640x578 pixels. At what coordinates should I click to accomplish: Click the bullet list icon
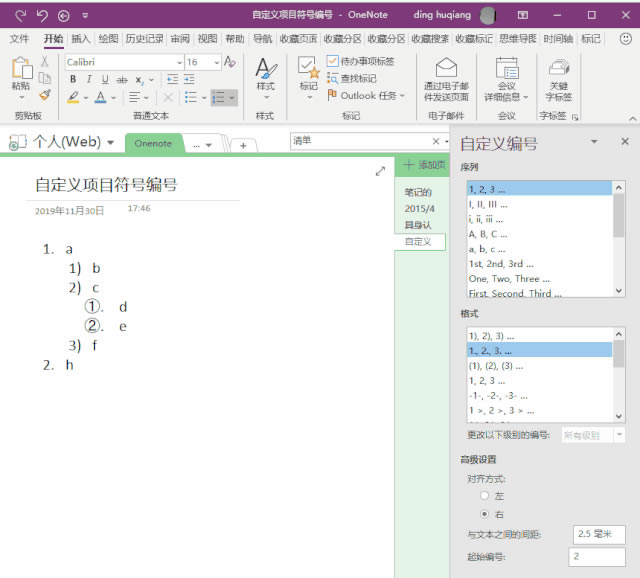click(x=191, y=97)
